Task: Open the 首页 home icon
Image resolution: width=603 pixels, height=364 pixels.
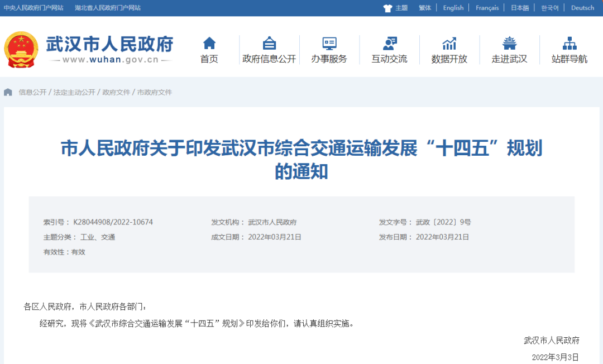Action: [209, 43]
